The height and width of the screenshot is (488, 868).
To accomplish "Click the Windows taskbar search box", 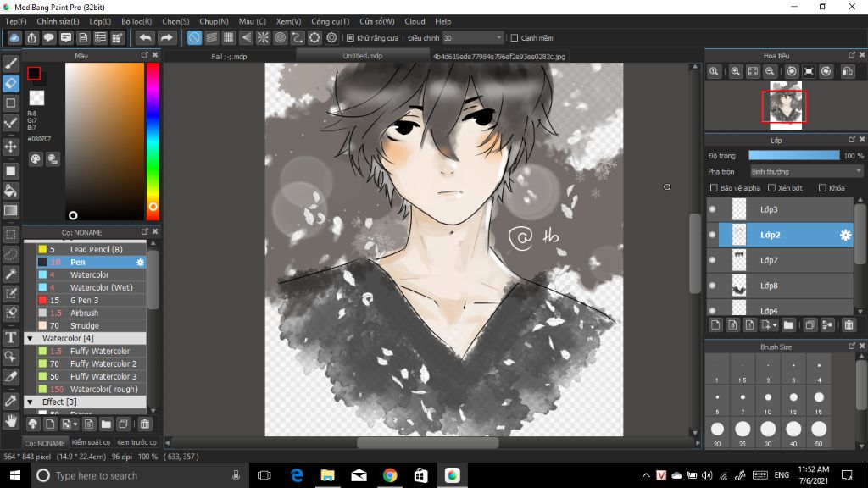I will [x=138, y=475].
